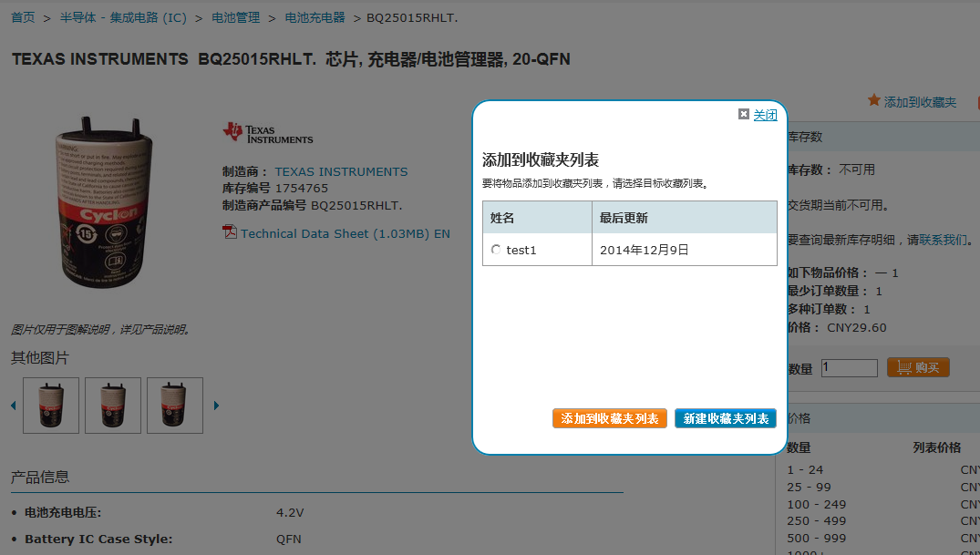Open 半导体 - 集成电路 (IC) breadcrumb
Viewport: 980px width, 555px height.
pyautogui.click(x=123, y=17)
